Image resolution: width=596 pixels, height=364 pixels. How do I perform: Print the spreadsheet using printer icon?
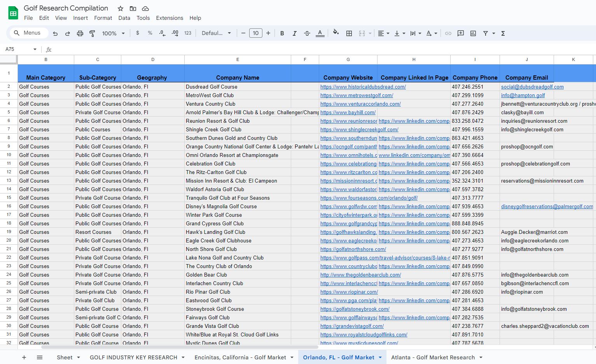[x=80, y=33]
